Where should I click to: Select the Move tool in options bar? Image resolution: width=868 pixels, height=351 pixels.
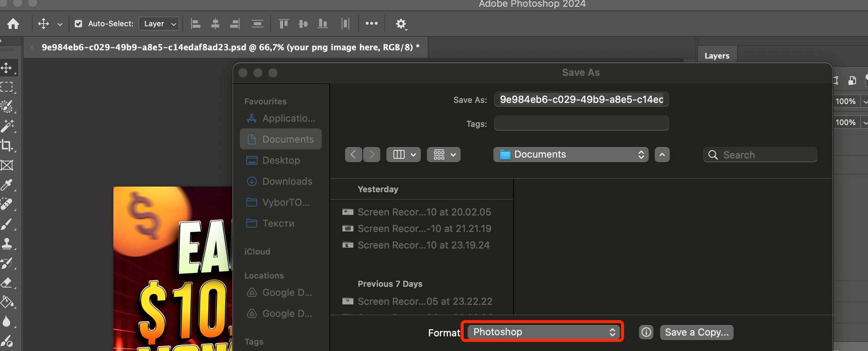(x=44, y=24)
